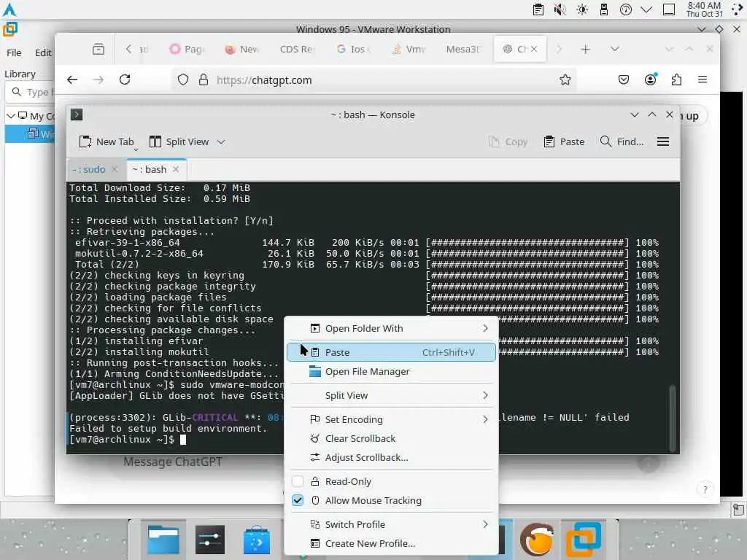Click the Paste button in Konsole toolbar

tap(564, 142)
